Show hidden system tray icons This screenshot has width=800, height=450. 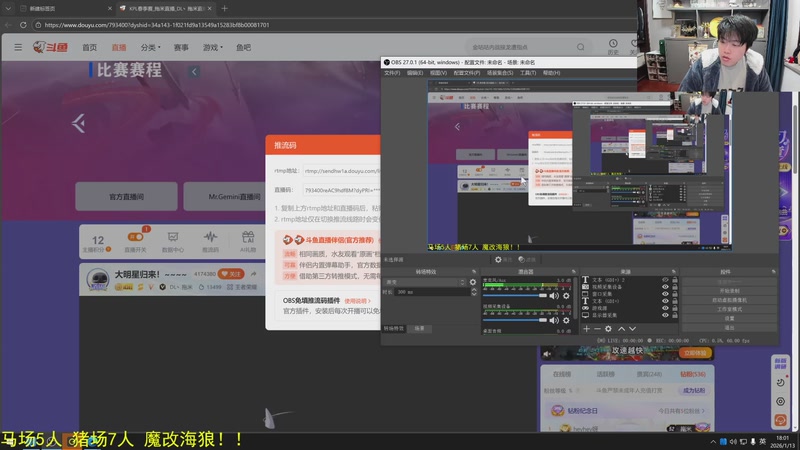[x=713, y=441]
